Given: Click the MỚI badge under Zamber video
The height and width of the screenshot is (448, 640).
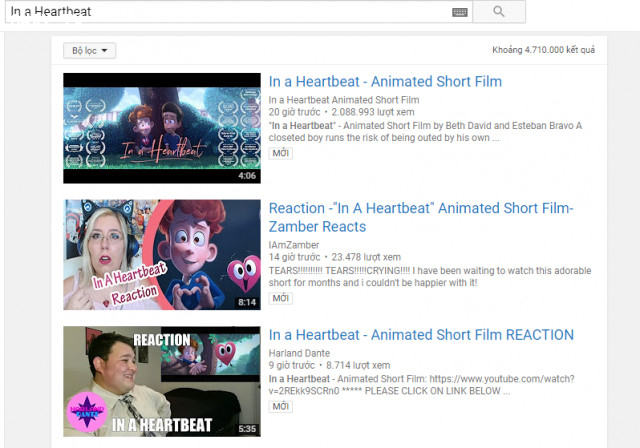Looking at the screenshot, I should (280, 298).
